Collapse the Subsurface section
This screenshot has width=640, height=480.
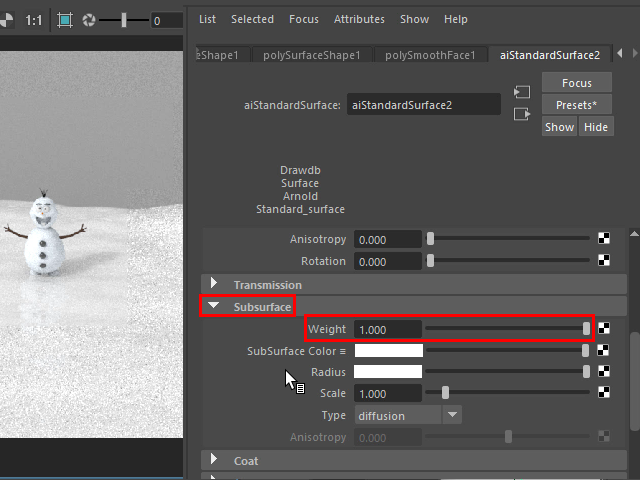pyautogui.click(x=214, y=307)
